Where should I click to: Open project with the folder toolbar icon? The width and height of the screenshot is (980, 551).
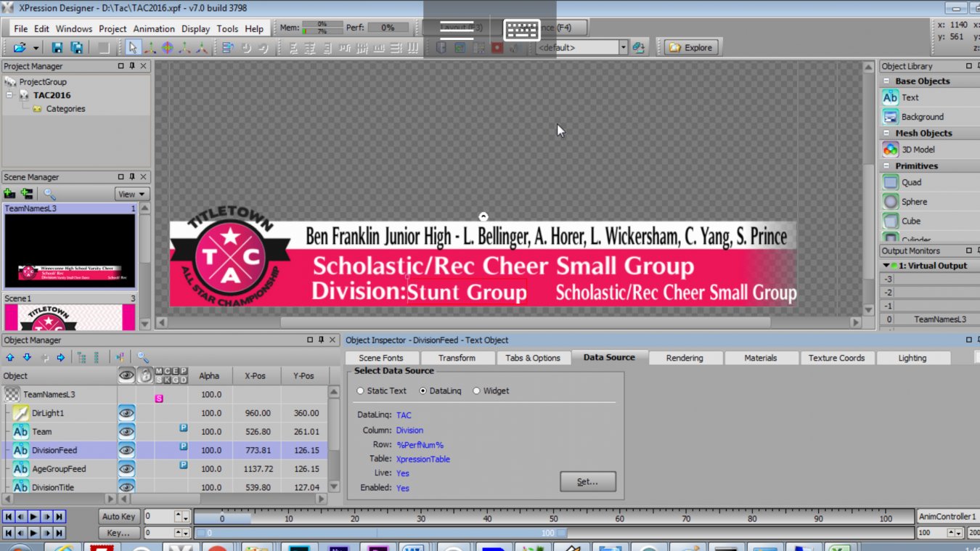(x=20, y=48)
